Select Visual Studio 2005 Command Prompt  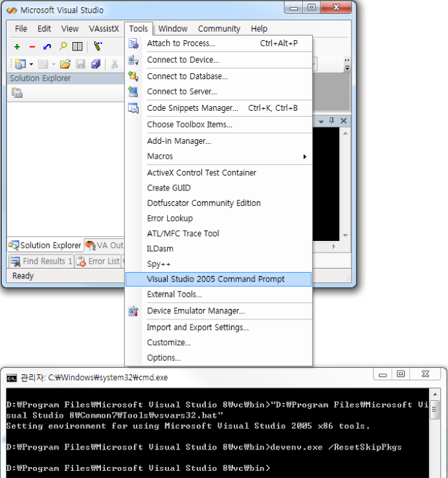coord(219,279)
